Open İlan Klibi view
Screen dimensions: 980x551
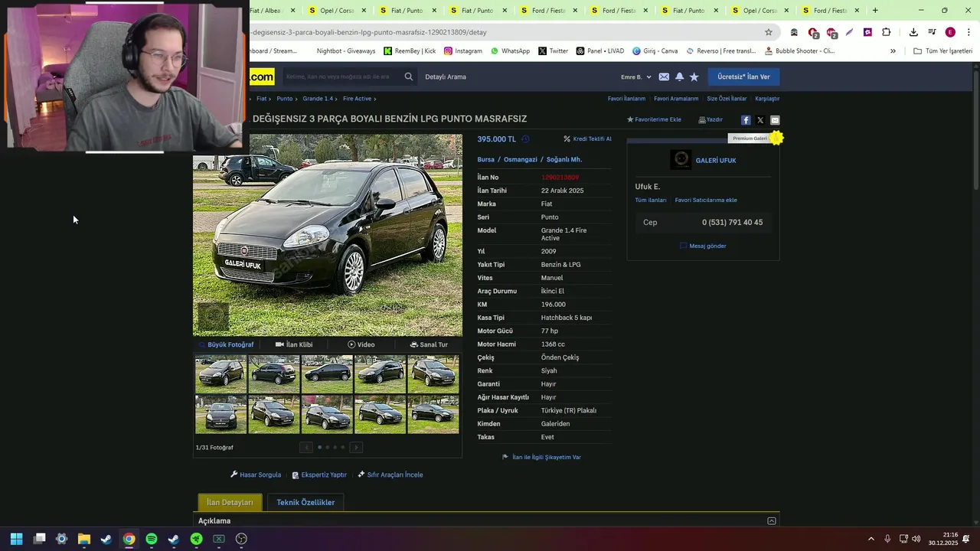[294, 344]
